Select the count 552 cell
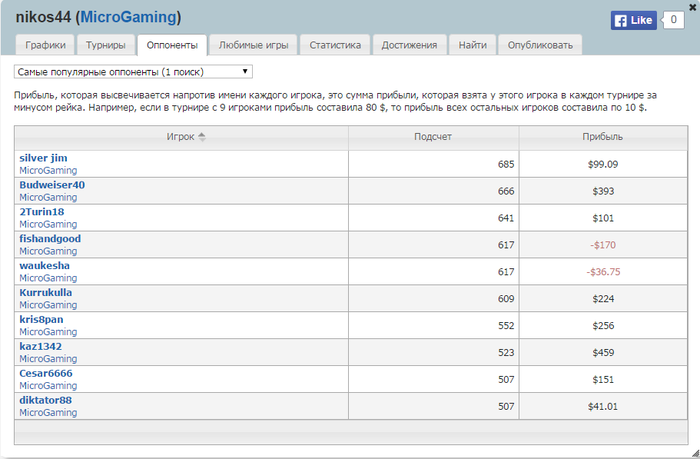 [x=433, y=326]
